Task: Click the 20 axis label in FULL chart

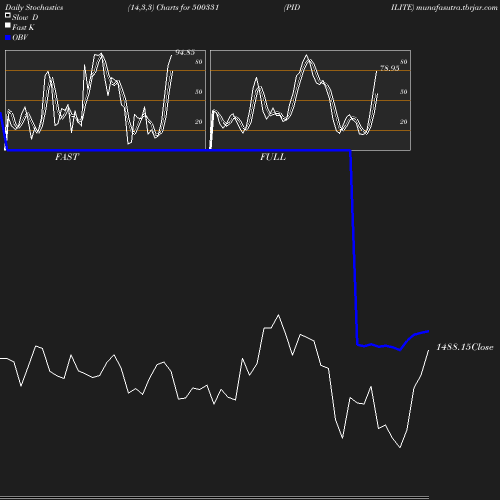Action: 403,122
